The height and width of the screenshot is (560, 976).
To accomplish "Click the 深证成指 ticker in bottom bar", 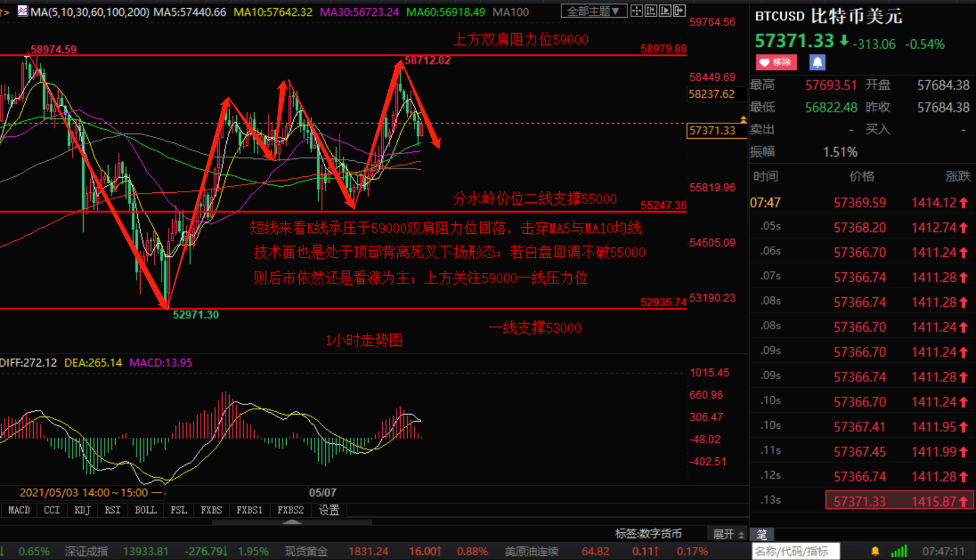I will click(x=87, y=552).
